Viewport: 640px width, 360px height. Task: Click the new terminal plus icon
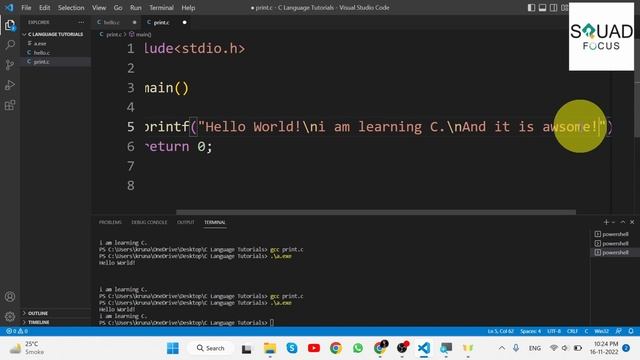click(x=606, y=222)
